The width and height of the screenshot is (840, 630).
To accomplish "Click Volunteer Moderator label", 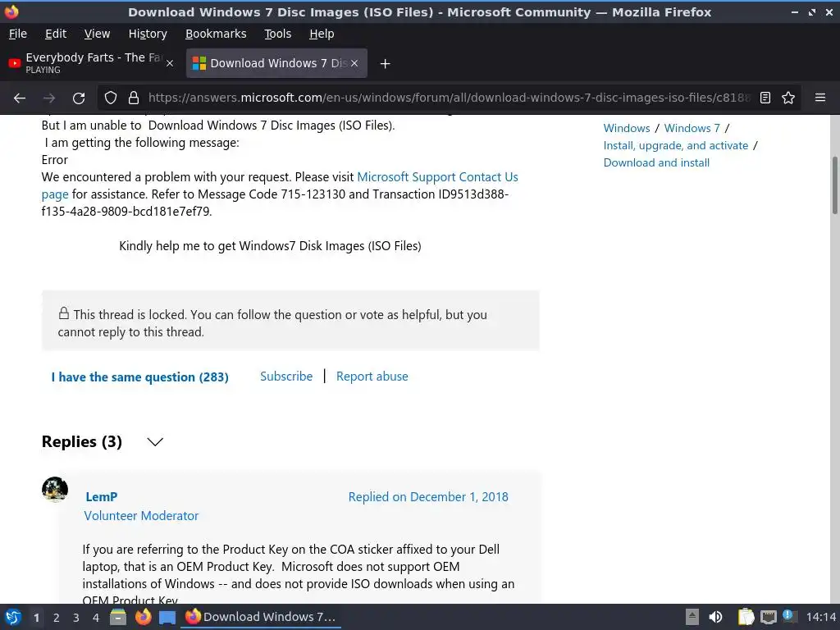I will pos(141,516).
